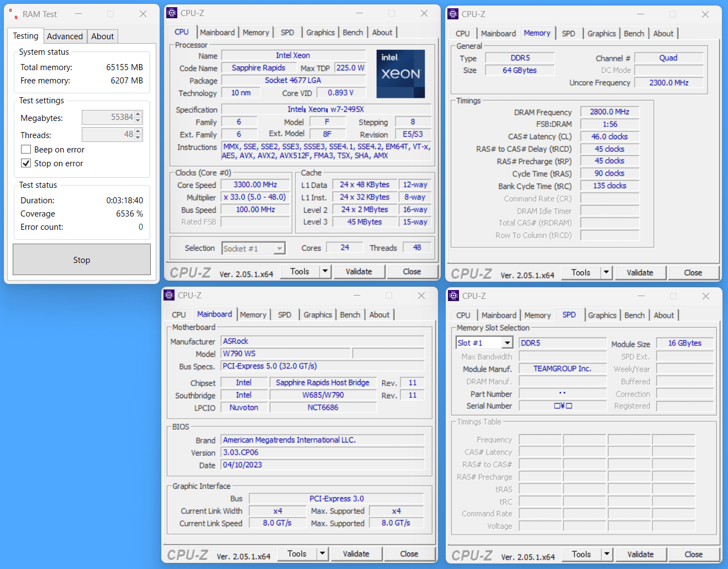
Task: Click Close button in the processor window
Action: pos(412,271)
